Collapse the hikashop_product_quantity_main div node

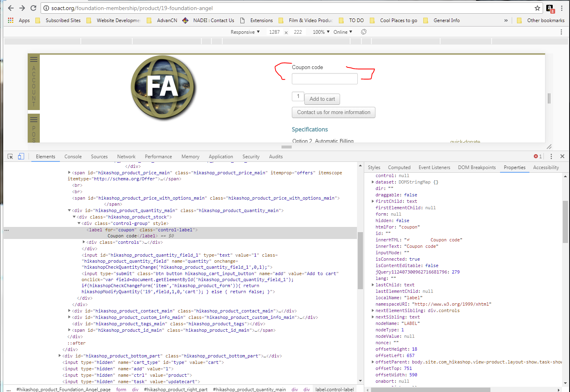[x=70, y=210]
